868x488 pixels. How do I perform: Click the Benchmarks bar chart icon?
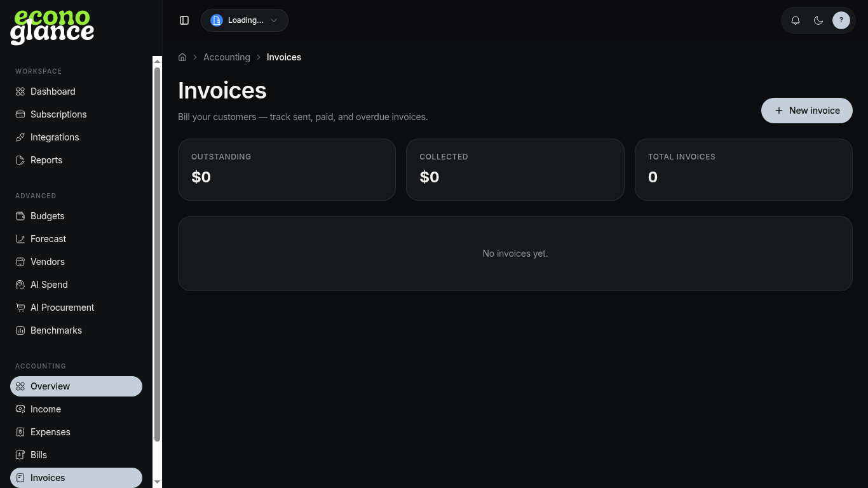tap(20, 330)
